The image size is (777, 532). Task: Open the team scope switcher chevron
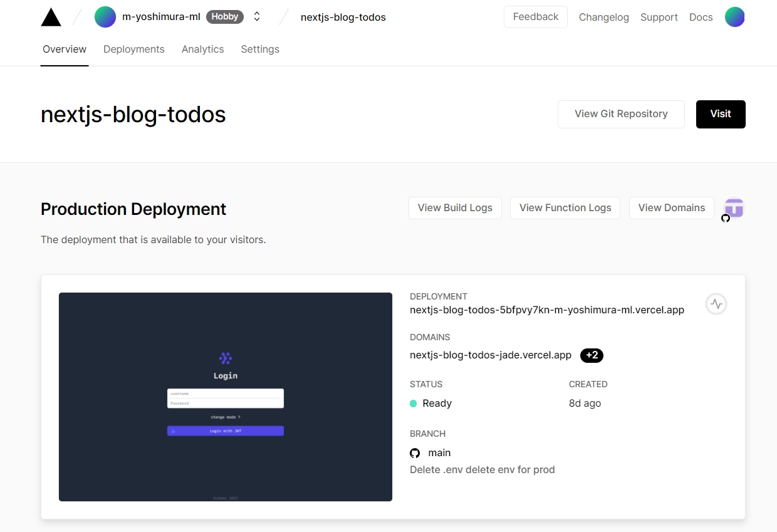click(256, 16)
